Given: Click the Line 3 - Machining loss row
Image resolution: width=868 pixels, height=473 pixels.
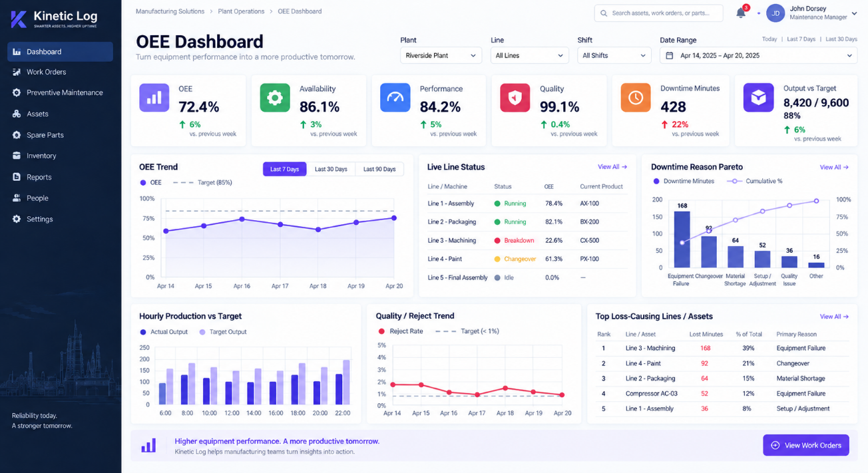Looking at the screenshot, I should point(722,348).
